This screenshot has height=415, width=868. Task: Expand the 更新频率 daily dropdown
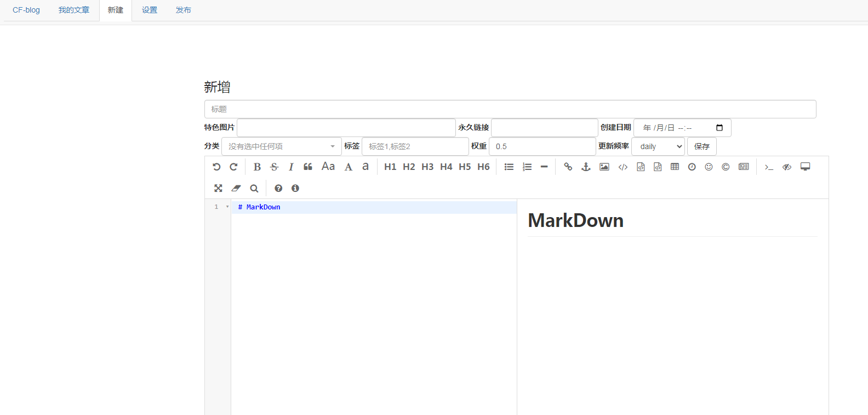click(658, 146)
